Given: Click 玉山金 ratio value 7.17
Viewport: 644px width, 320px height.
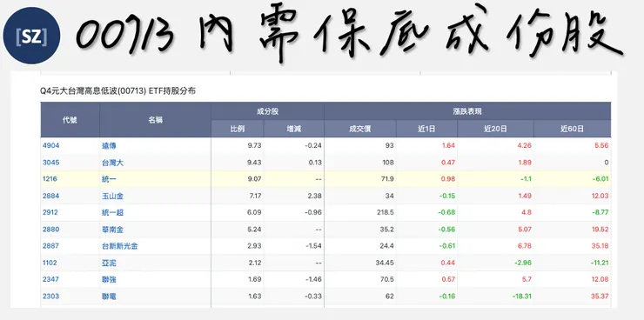Looking at the screenshot, I should tap(255, 196).
